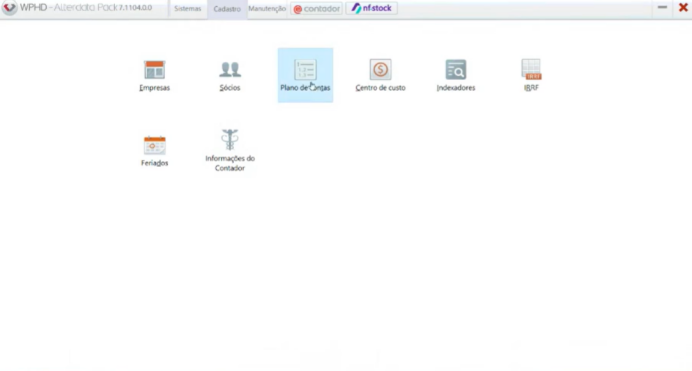Select the Cadastro tab
The height and width of the screenshot is (371, 692).
[x=227, y=9]
